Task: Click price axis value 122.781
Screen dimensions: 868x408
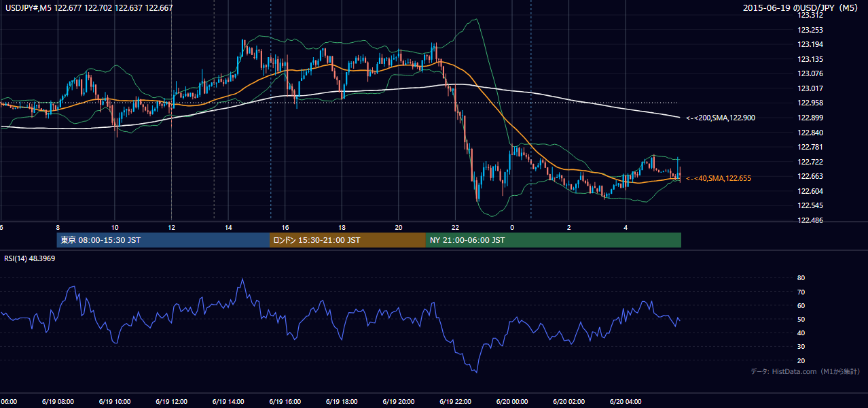Action: 810,147
